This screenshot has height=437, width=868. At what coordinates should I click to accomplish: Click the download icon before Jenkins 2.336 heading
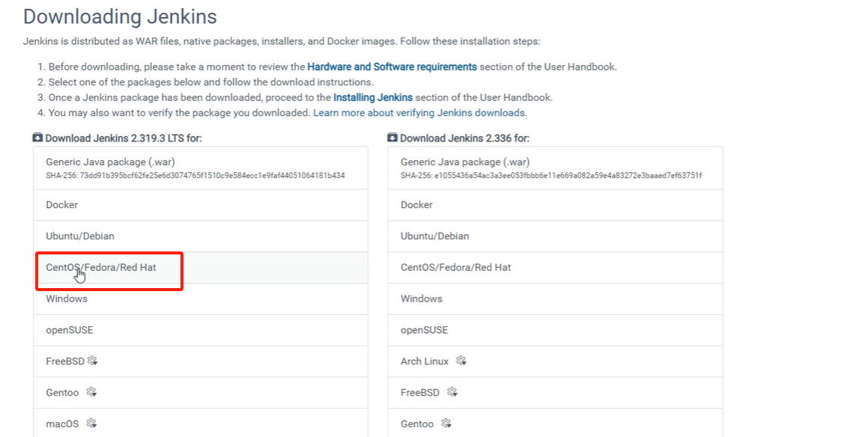[x=392, y=138]
